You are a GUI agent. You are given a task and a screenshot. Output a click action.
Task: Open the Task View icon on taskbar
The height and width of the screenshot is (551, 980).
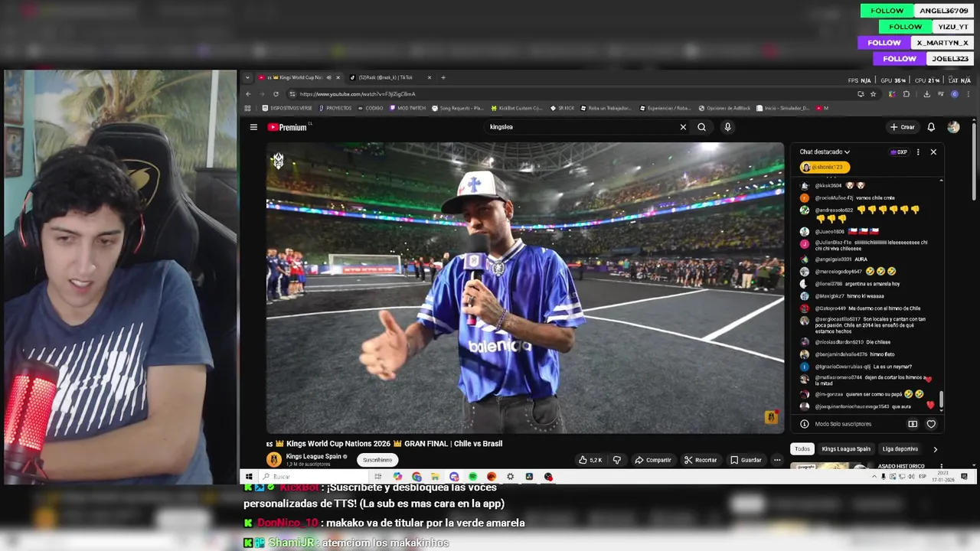click(377, 477)
